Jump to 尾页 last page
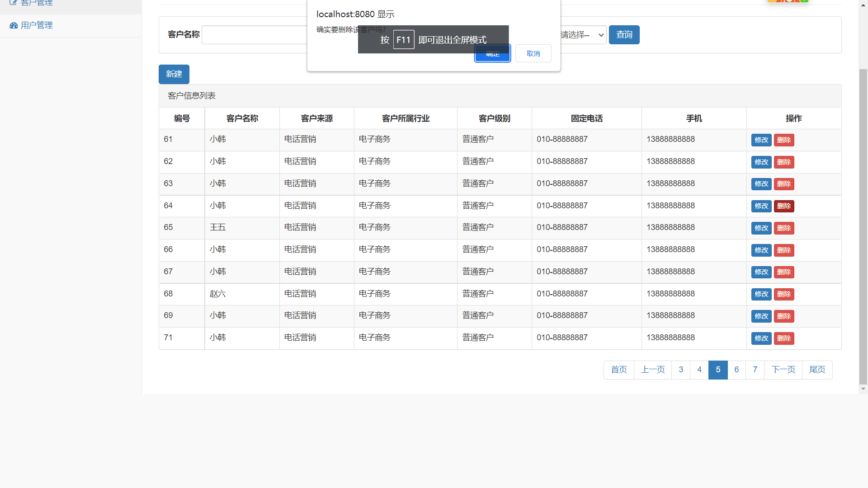 click(816, 370)
